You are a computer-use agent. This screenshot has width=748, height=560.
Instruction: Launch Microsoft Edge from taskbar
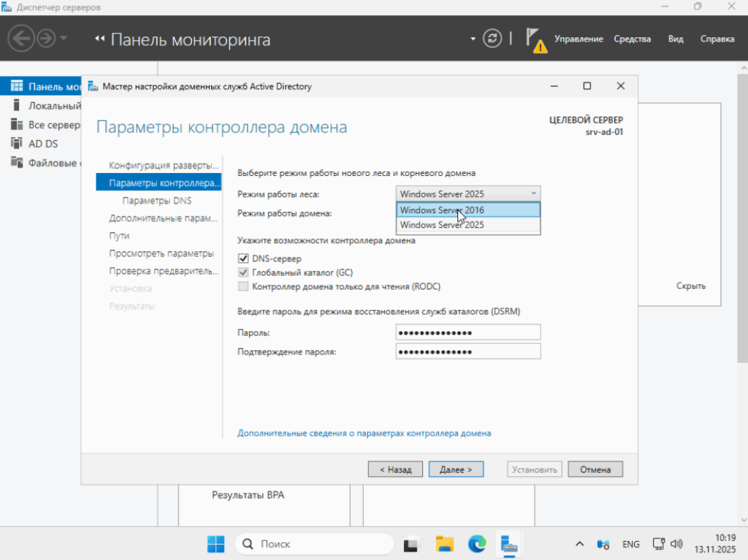coord(476,544)
